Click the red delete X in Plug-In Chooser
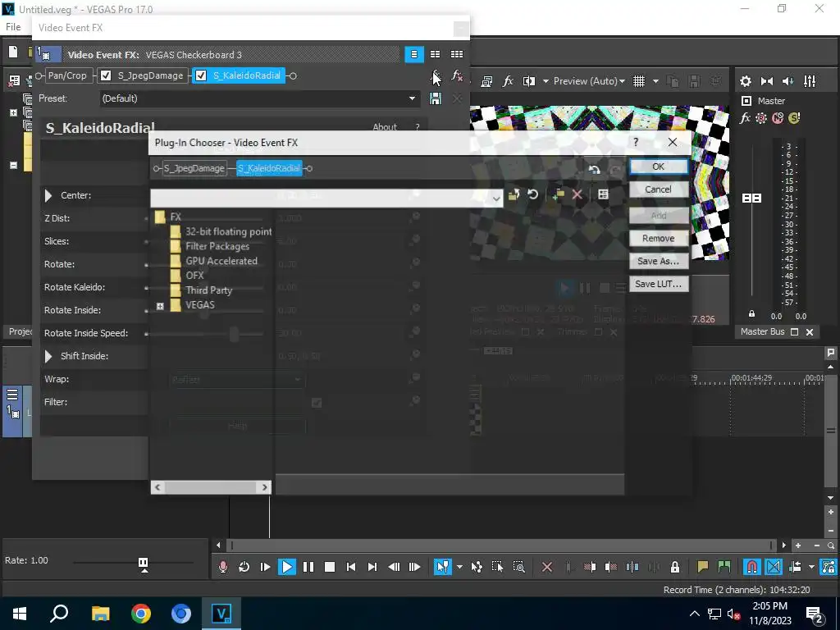This screenshot has width=840, height=630. click(x=577, y=195)
